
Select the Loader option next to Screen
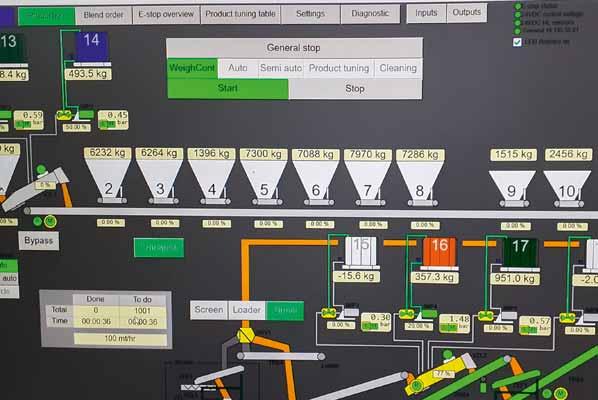(x=247, y=310)
